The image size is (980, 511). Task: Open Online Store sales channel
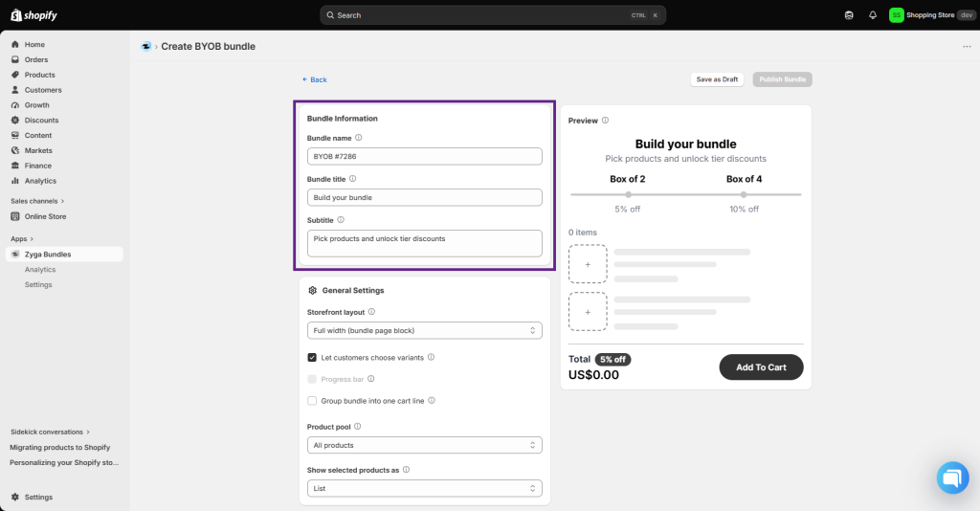coord(45,216)
